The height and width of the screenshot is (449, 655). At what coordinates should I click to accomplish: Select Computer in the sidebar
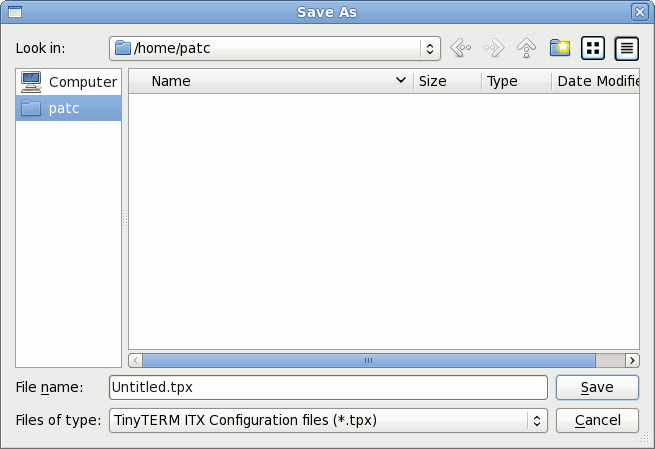pyautogui.click(x=69, y=82)
